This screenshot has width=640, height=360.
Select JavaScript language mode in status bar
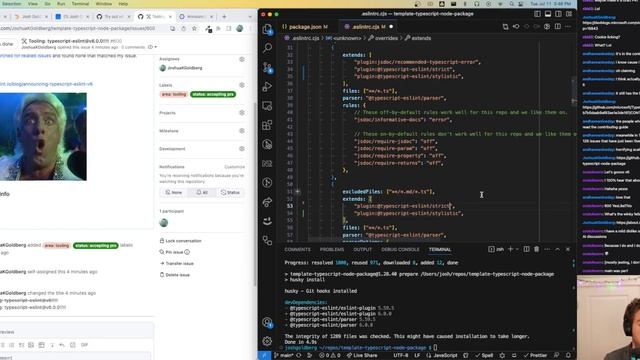(445, 356)
